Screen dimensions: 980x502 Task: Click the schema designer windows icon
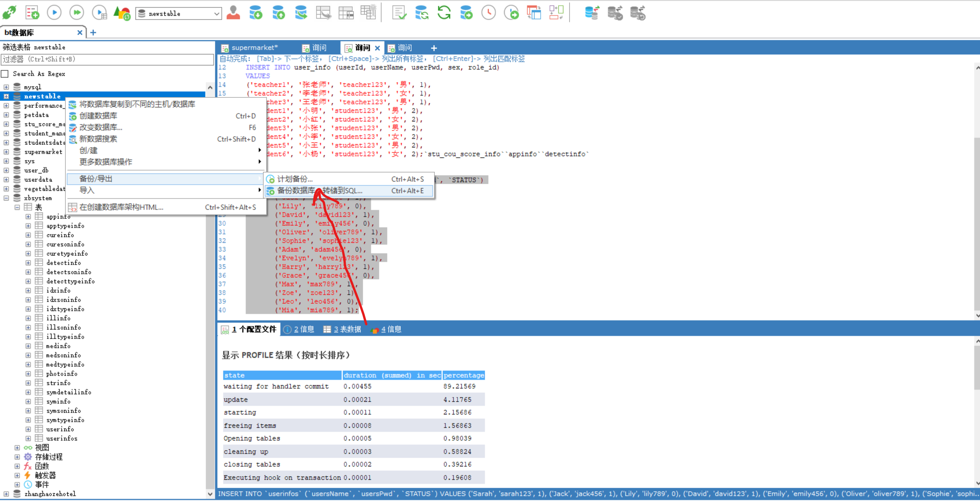[534, 13]
